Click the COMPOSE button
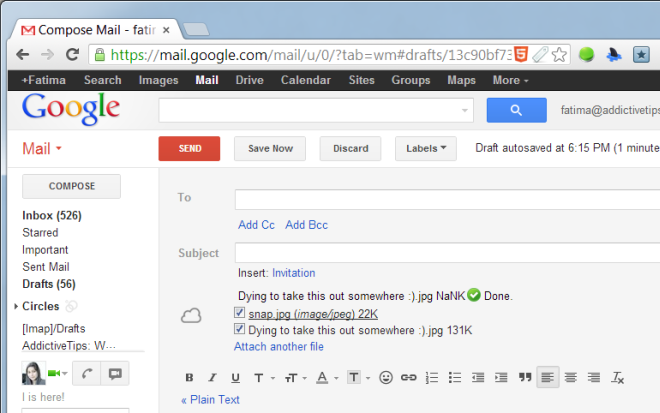The width and height of the screenshot is (660, 413). point(72,186)
